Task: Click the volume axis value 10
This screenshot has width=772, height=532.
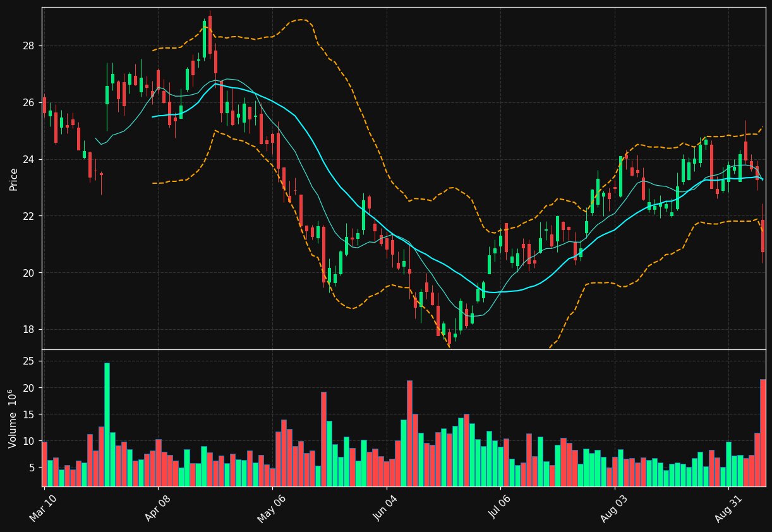Action: tap(30, 441)
